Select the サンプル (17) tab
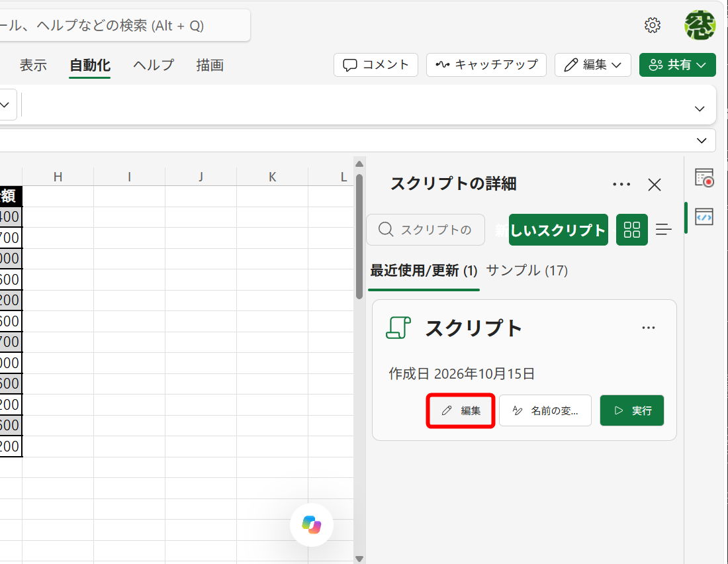The width and height of the screenshot is (728, 564). point(527,270)
